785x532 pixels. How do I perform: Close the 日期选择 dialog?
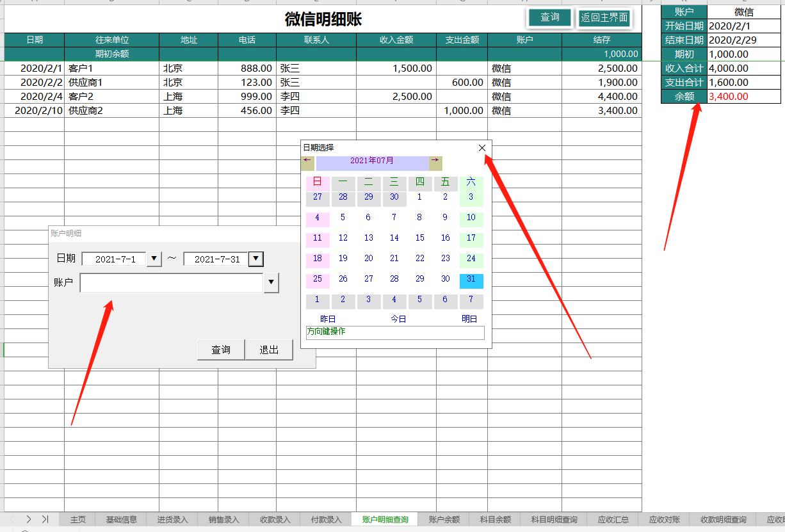point(482,148)
